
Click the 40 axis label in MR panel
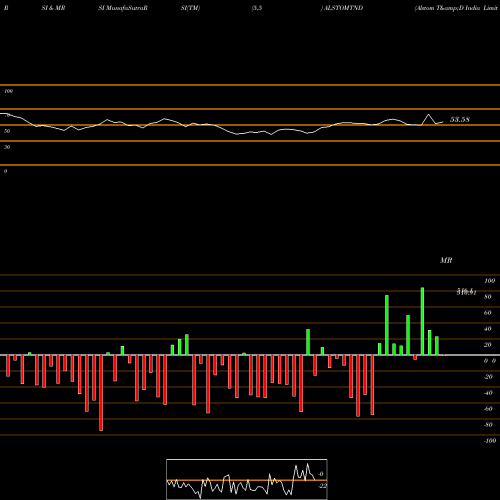(x=488, y=329)
